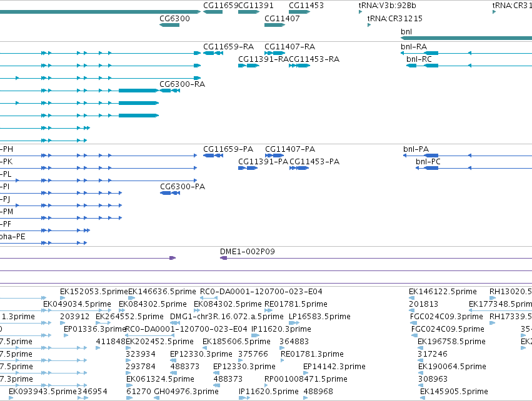Click EST EK196758.5prime
This screenshot has height=401, width=532.
click(451, 342)
